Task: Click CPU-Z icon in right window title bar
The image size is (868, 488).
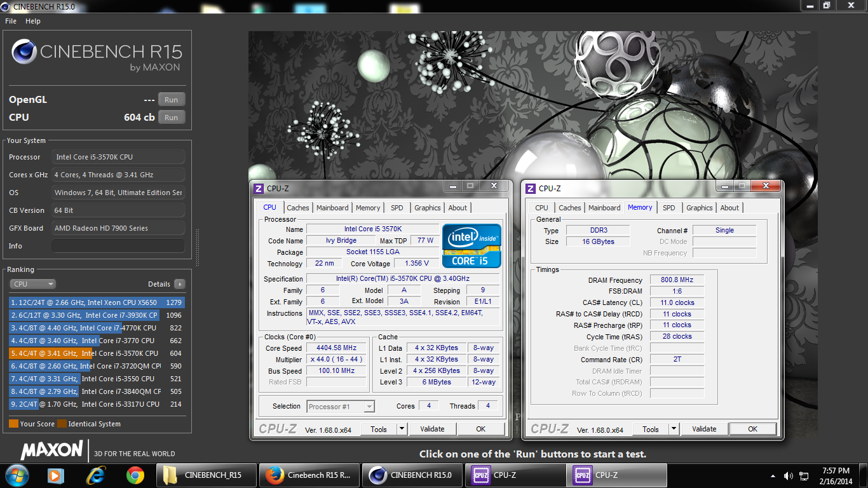Action: 531,189
